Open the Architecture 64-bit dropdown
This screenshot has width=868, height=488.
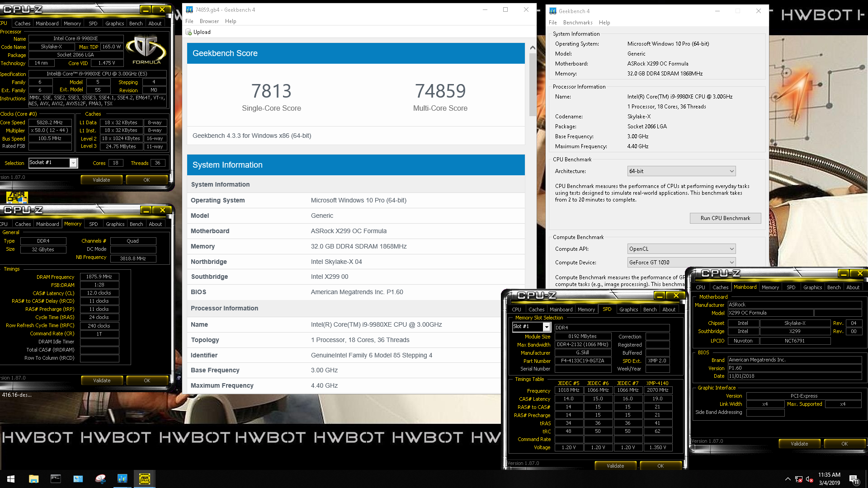point(681,171)
